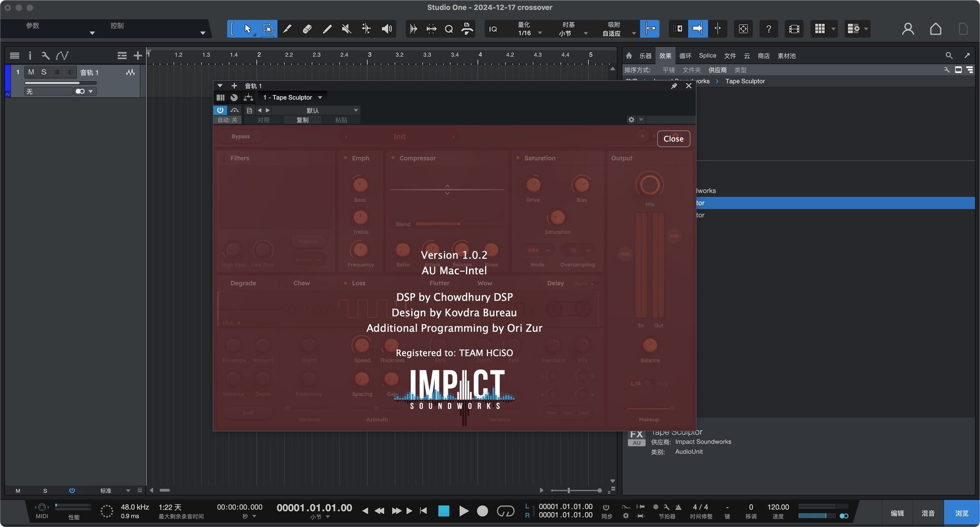Toggle metronome click icon
The image size is (980, 527).
(678, 507)
